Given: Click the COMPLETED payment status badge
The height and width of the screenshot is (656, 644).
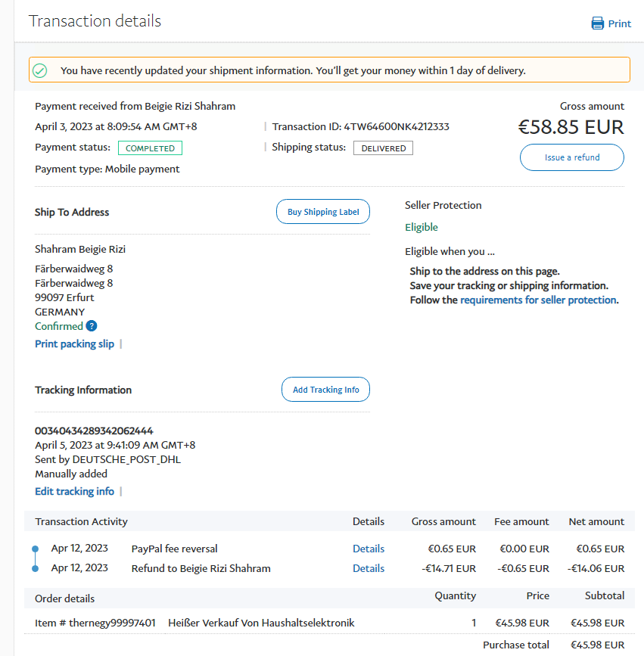Looking at the screenshot, I should coord(150,148).
